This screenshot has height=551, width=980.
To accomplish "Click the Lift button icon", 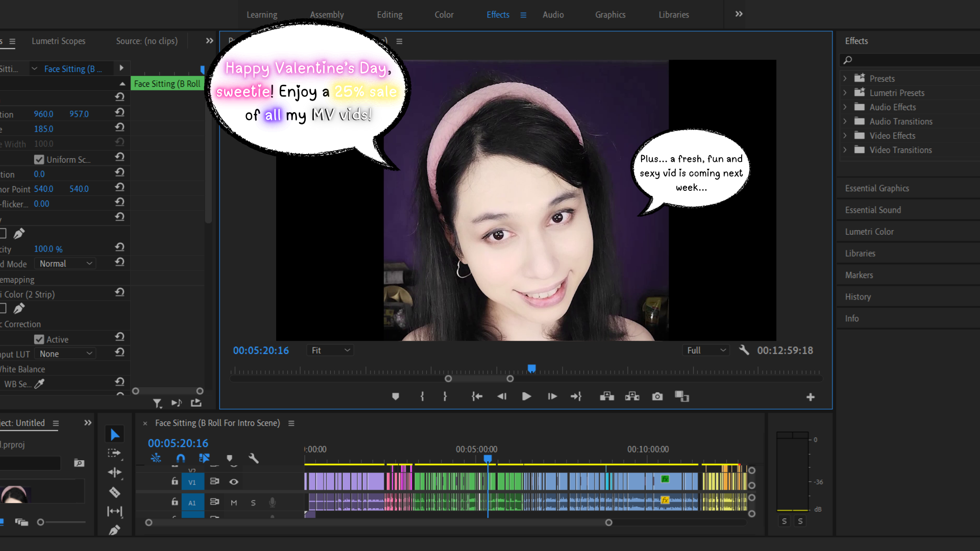I will tap(607, 396).
